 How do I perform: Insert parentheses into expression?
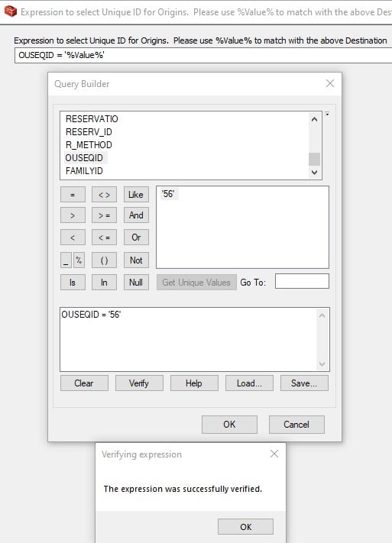coord(104,260)
